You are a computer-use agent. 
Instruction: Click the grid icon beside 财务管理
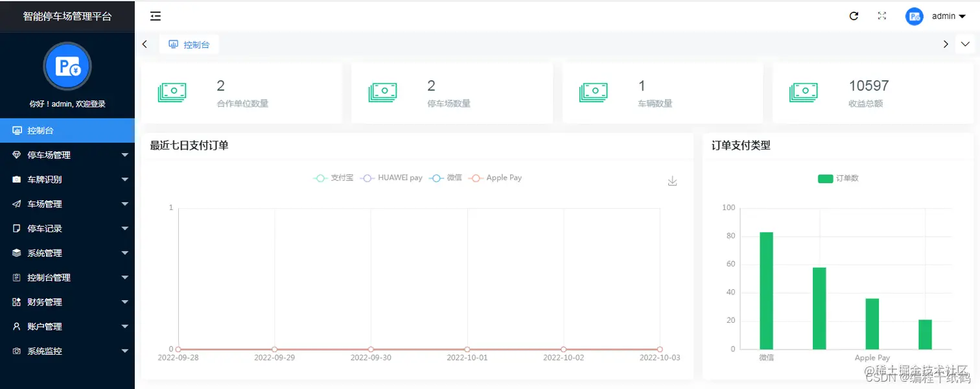(x=17, y=302)
